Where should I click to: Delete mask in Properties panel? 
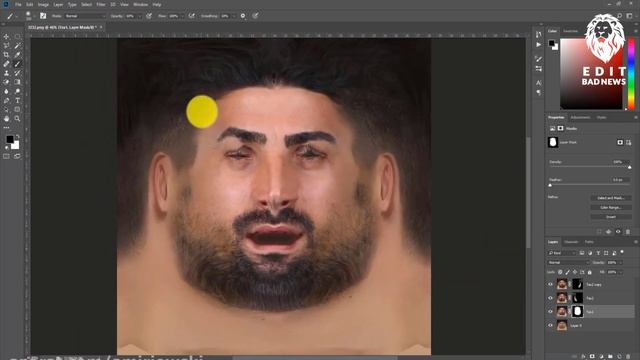coord(628,232)
